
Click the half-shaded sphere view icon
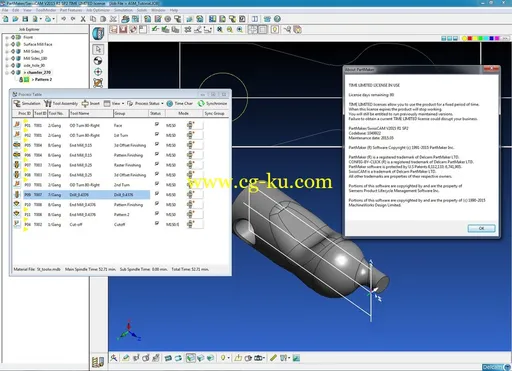[98, 61]
